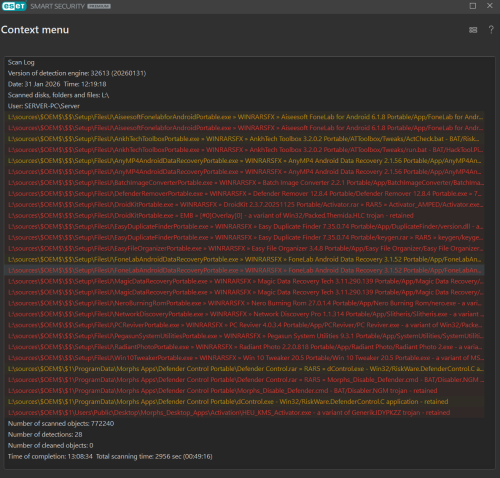
Task: Select the PegasunSystemUtilitiesPortable.exe entry
Action: tap(245, 336)
